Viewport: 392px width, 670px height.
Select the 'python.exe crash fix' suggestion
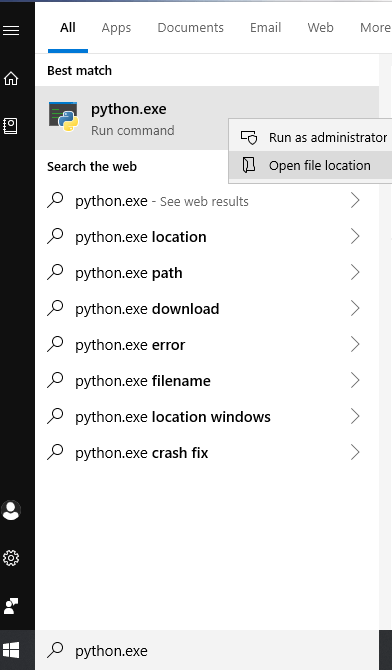[x=207, y=452]
